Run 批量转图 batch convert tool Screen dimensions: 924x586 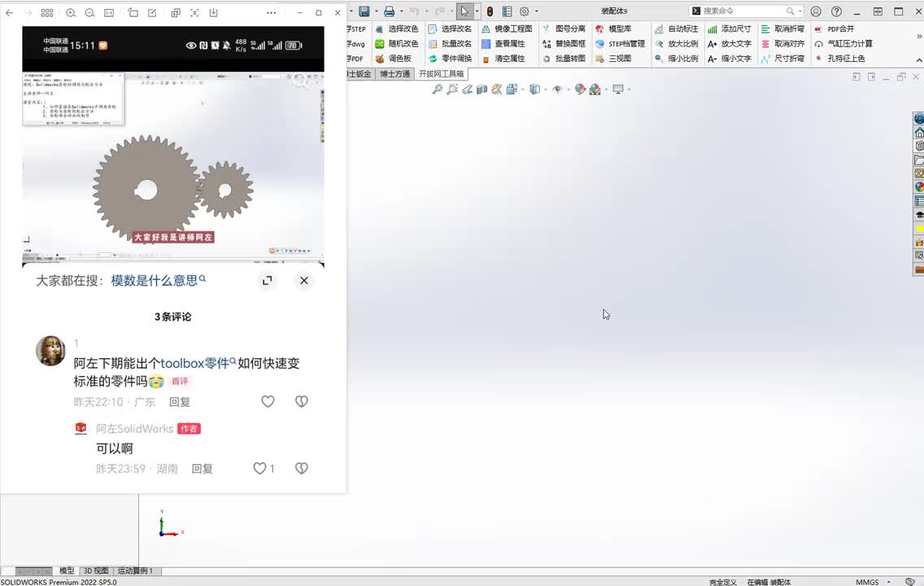564,59
